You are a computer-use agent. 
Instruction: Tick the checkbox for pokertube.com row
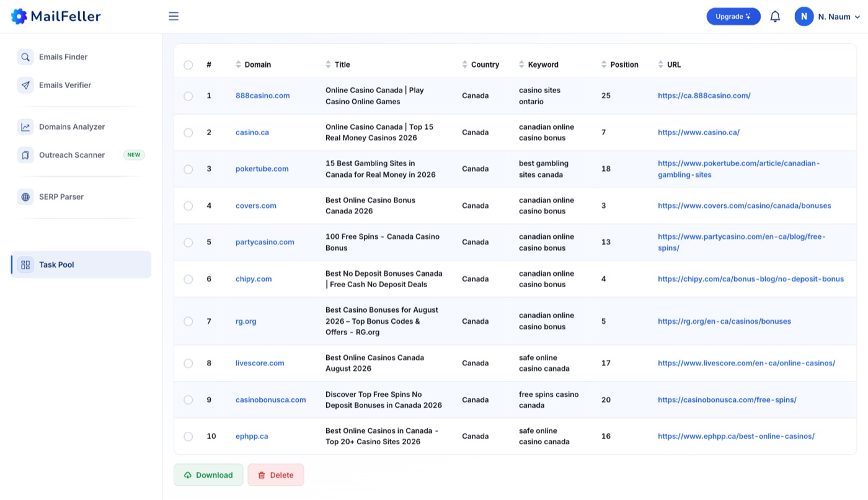point(188,169)
